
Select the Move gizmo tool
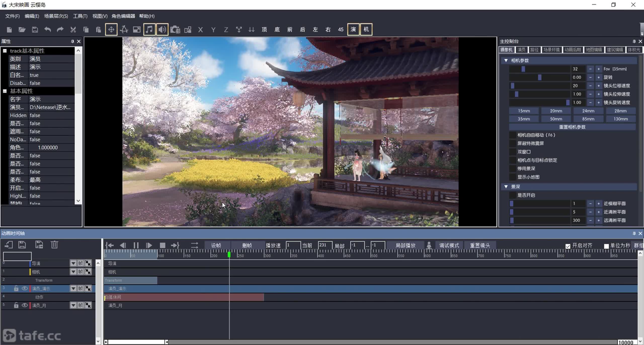click(111, 29)
